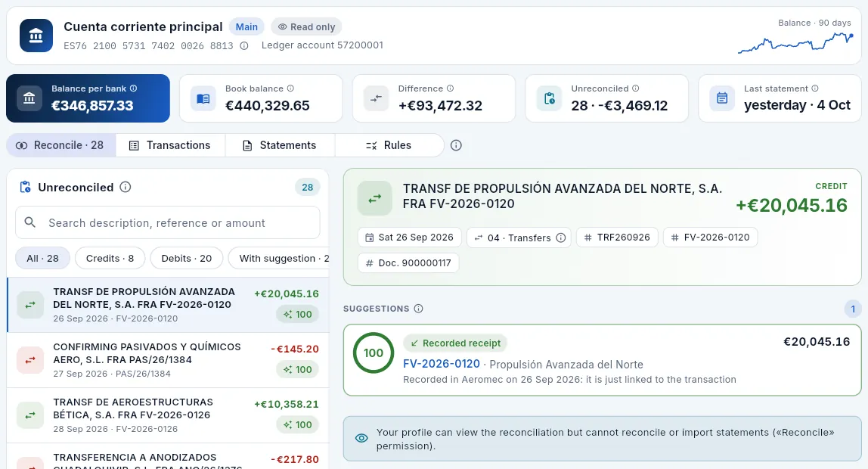This screenshot has height=469, width=868.
Task: Click the 90 days balance sparkline chart
Action: pyautogui.click(x=795, y=42)
